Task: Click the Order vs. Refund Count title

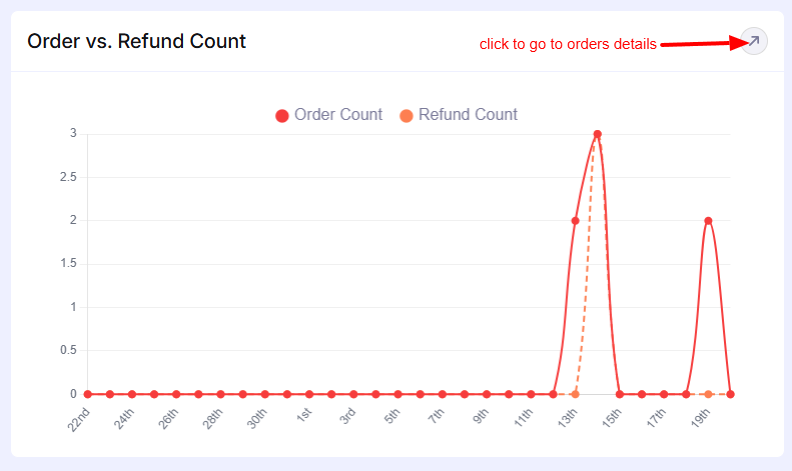Action: tap(137, 41)
